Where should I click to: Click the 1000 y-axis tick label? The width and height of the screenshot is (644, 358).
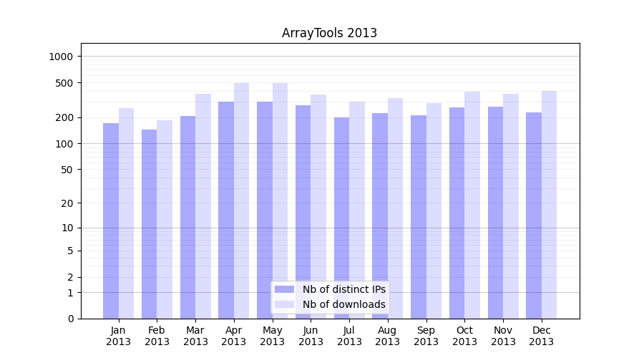pos(62,57)
